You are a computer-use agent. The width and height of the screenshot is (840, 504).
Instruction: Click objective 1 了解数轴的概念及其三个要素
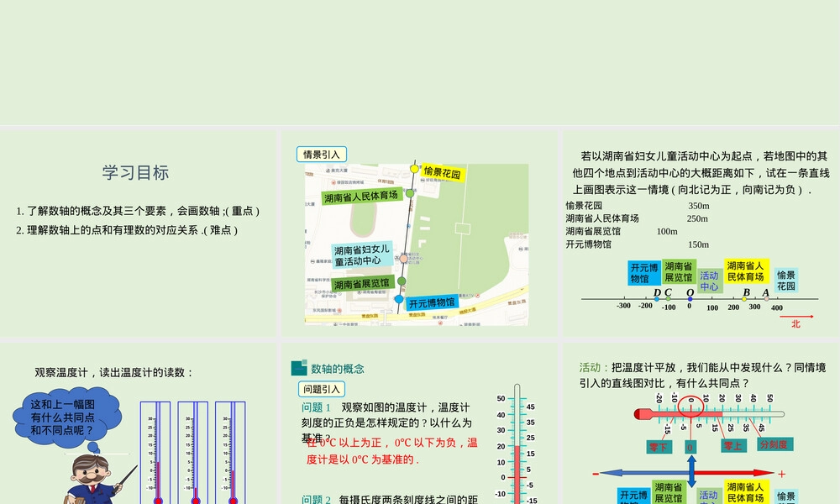coord(138,211)
